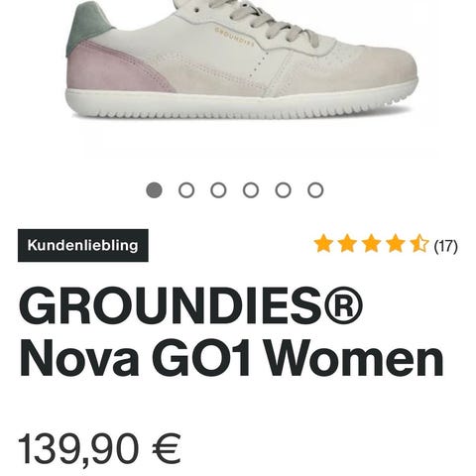Jump to the third carousel image dot
Image resolution: width=476 pixels, height=476 pixels.
click(x=218, y=190)
